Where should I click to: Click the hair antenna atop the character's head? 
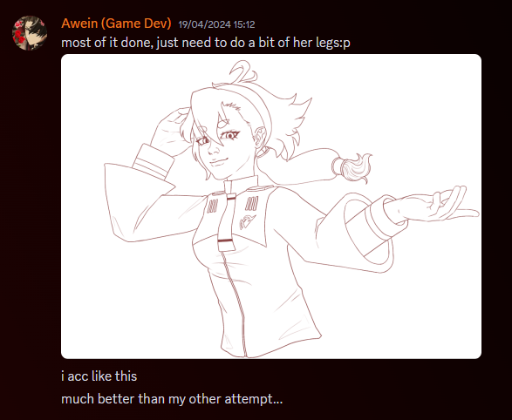tap(243, 71)
